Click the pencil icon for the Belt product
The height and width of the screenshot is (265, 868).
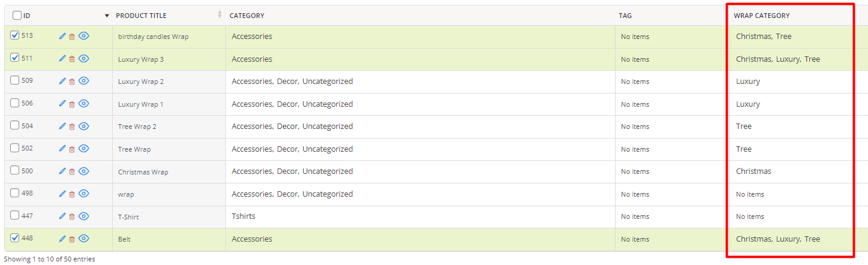coord(62,239)
